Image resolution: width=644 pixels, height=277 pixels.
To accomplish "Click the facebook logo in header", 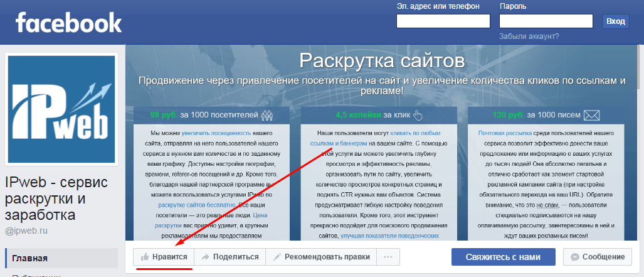I will [x=68, y=23].
